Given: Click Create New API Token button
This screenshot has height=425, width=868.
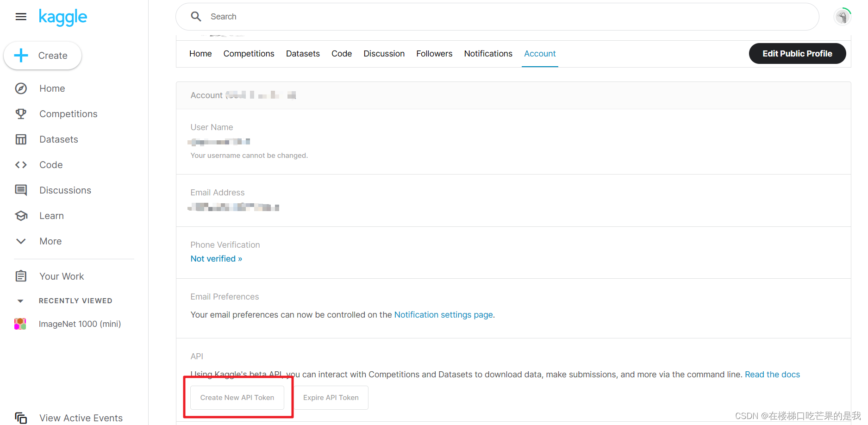Looking at the screenshot, I should coord(237,398).
